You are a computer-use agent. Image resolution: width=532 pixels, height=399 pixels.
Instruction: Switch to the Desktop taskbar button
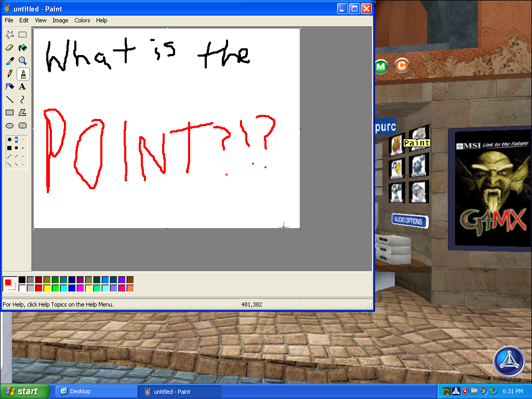(96, 391)
